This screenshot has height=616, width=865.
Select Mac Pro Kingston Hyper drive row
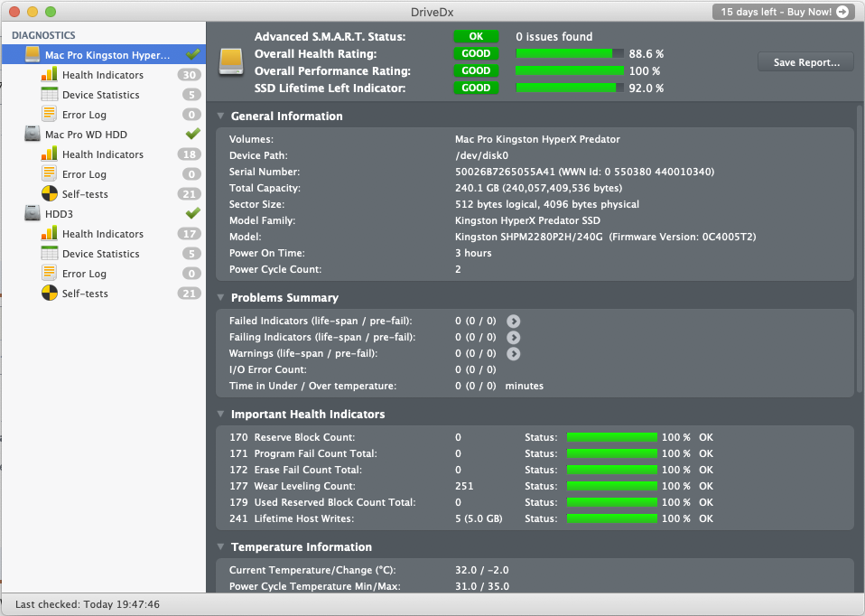(x=104, y=54)
